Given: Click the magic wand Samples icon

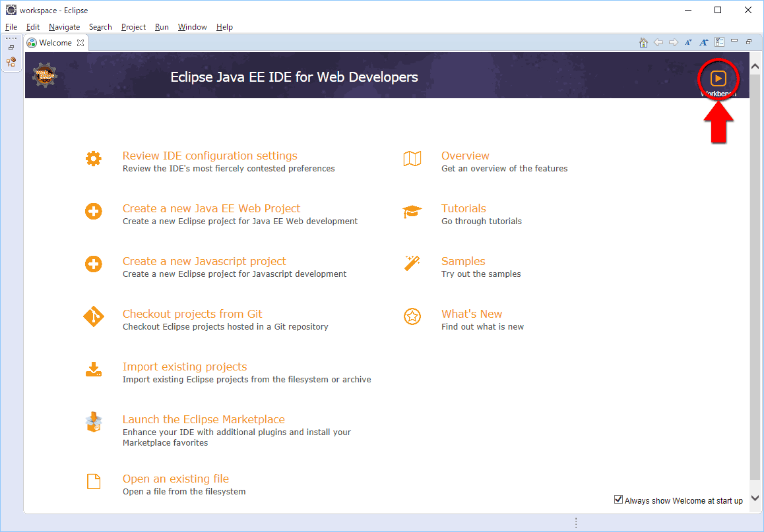Looking at the screenshot, I should coord(412,263).
